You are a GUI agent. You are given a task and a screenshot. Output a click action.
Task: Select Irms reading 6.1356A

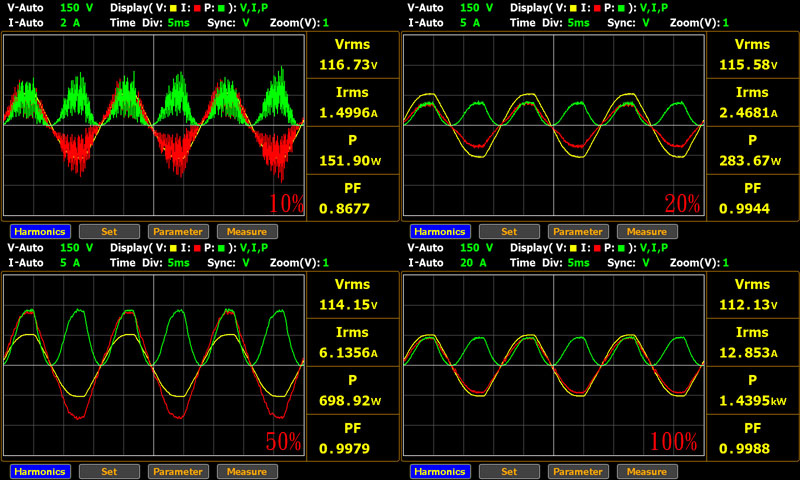348,352
